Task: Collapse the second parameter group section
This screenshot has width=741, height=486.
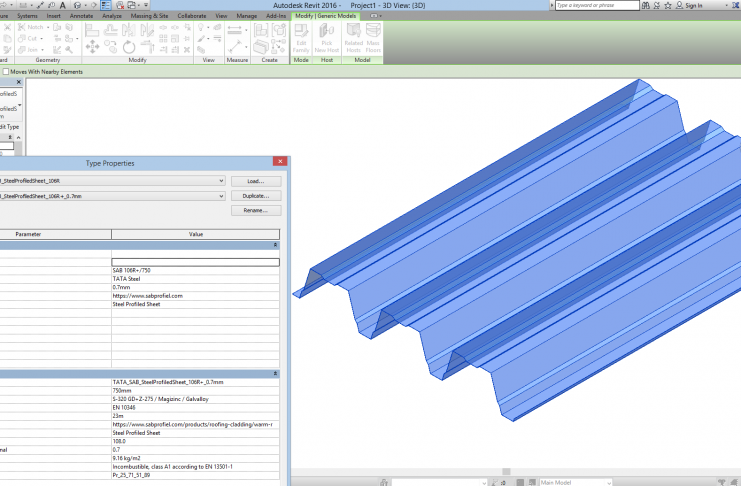Action: click(x=276, y=373)
